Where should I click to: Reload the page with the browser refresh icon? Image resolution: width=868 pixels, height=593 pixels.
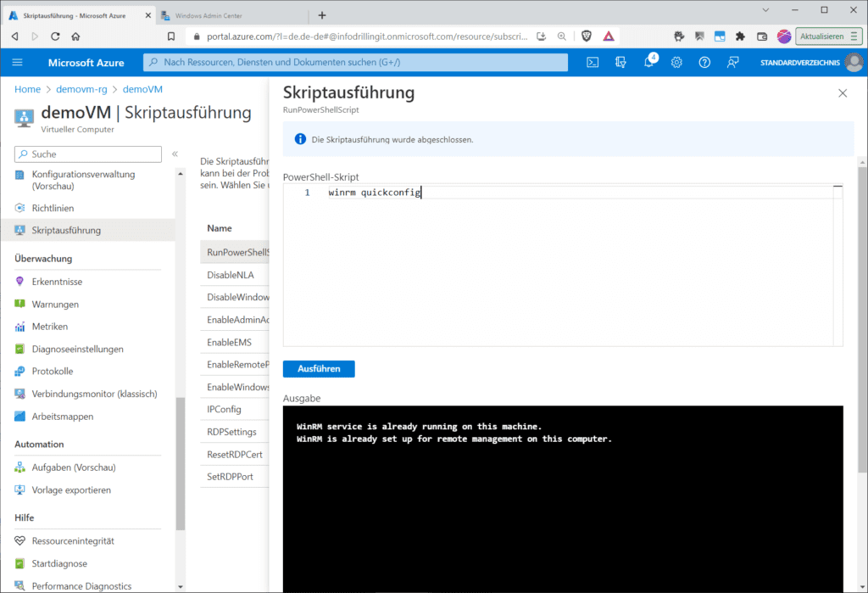55,36
